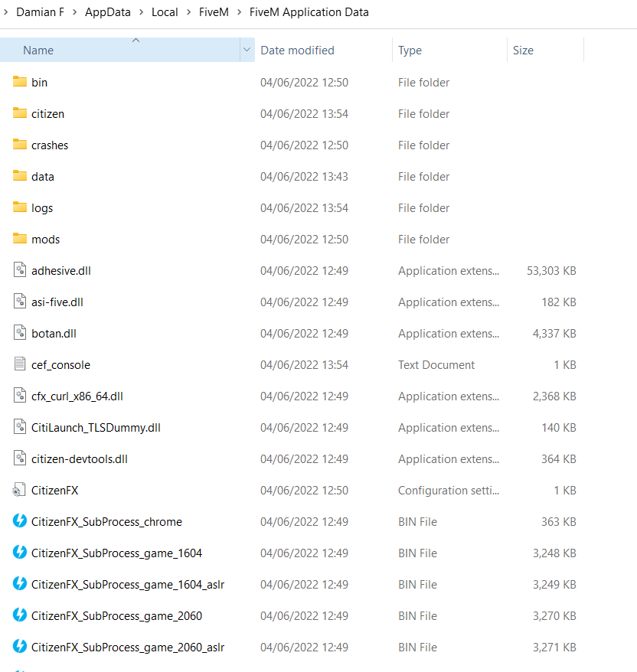This screenshot has width=637, height=672.
Task: Select the folder name crashes
Action: pyautogui.click(x=50, y=145)
